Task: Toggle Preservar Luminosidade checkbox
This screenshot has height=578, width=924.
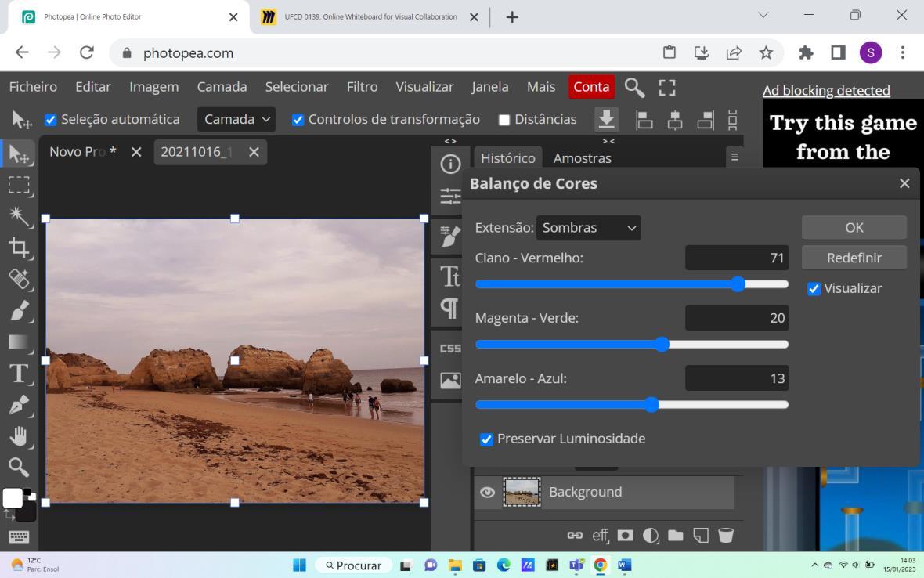Action: point(486,439)
